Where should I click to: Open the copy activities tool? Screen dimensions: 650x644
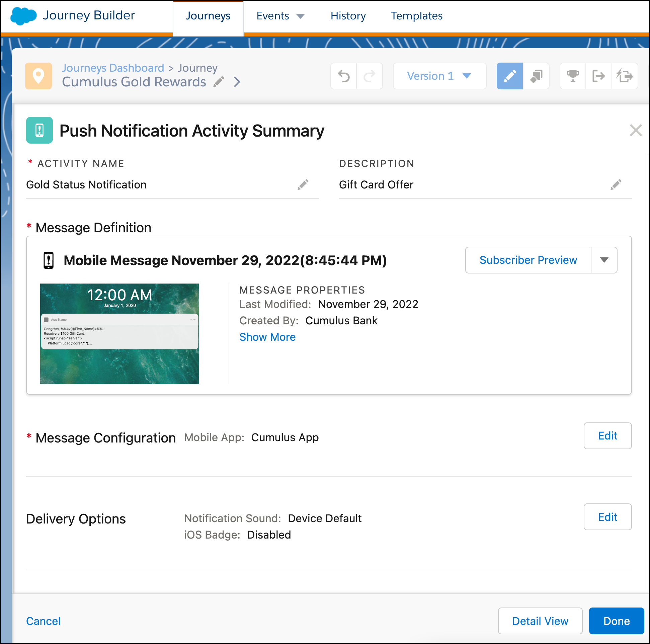point(536,76)
